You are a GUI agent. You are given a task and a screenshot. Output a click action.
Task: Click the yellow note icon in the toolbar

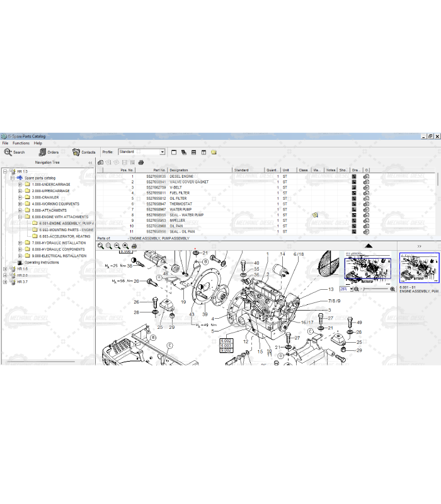tap(214, 152)
